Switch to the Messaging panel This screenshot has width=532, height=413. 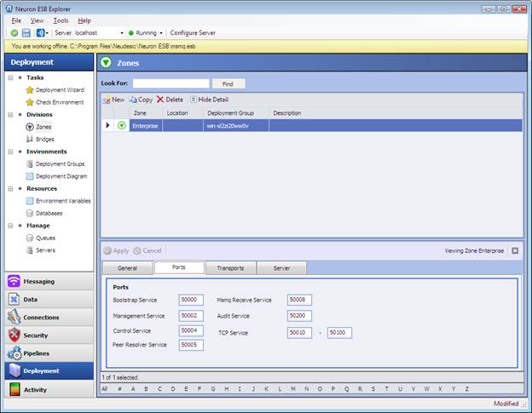(x=49, y=281)
